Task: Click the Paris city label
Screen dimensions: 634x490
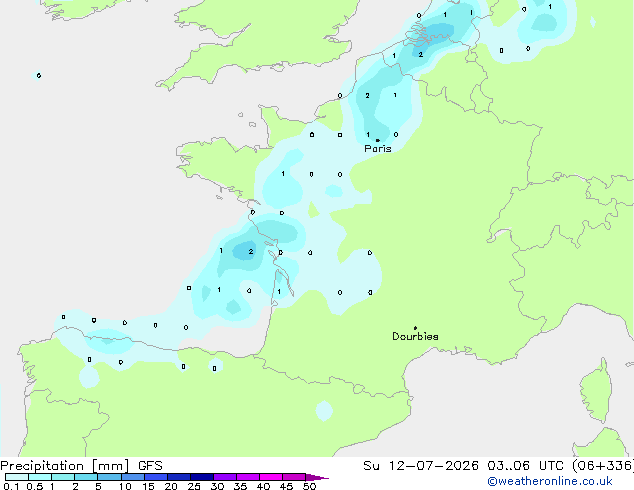Action: (378, 149)
